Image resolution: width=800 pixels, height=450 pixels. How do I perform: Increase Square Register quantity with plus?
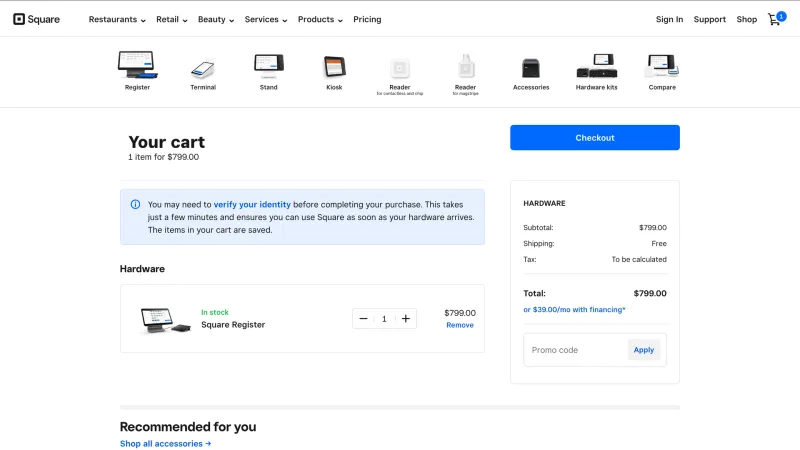pos(406,318)
